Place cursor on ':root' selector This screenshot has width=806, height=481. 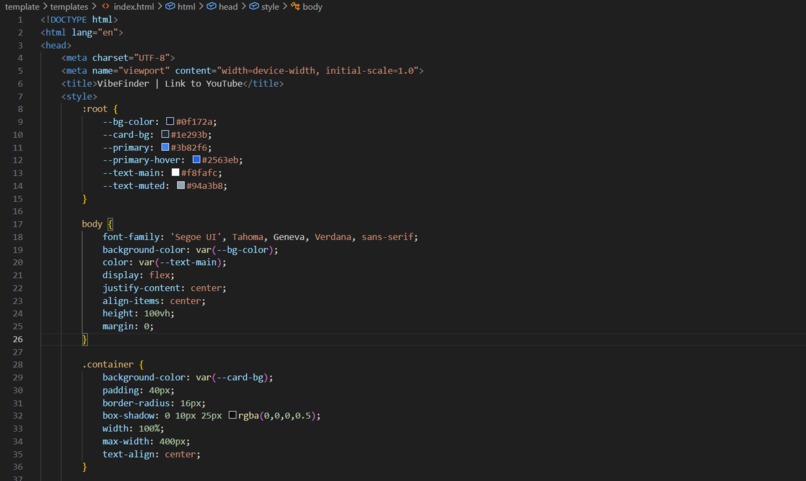(95, 109)
